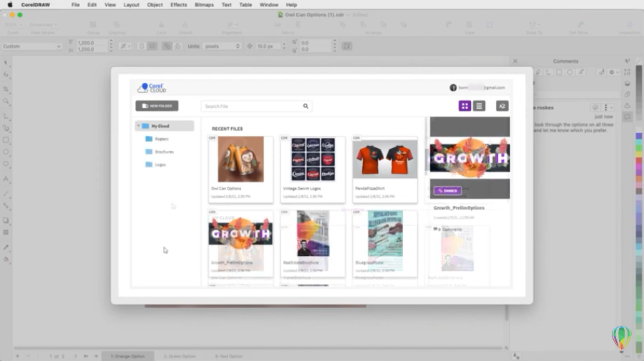Open the Apple menu
This screenshot has width=644, height=361.
10,5
